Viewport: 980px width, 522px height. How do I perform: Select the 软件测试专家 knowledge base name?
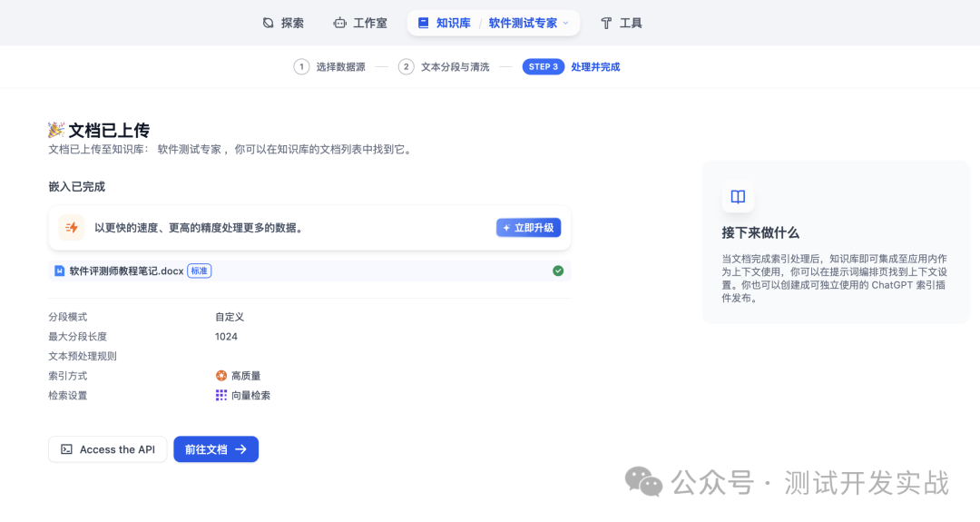(x=523, y=23)
